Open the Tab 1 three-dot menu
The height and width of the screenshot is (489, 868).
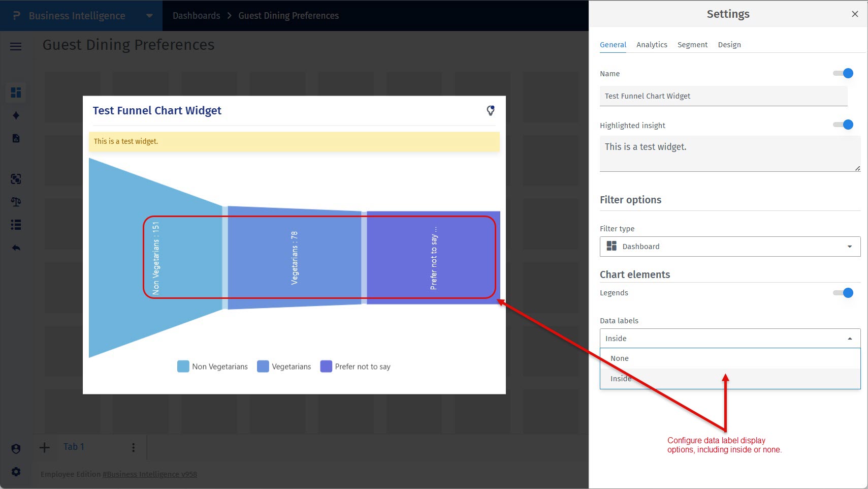point(133,447)
